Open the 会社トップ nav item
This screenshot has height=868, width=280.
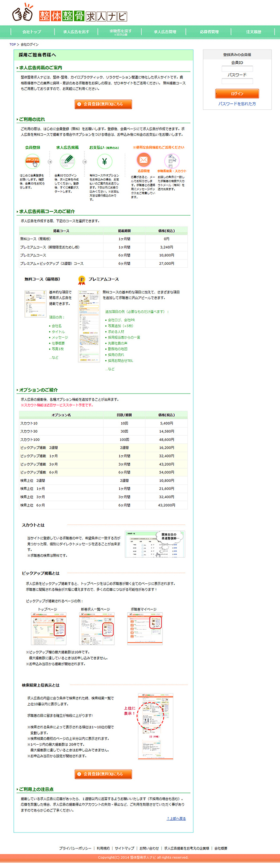(x=32, y=32)
